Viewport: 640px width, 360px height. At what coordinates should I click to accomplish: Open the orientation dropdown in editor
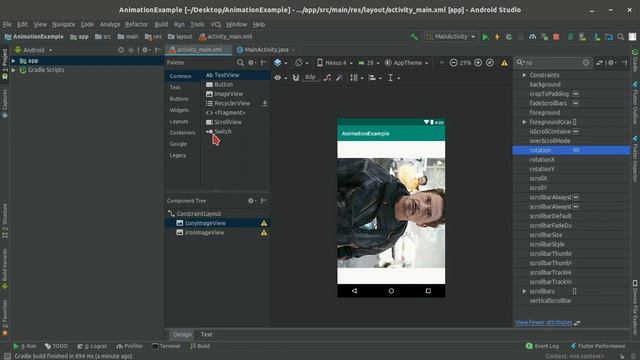click(301, 62)
